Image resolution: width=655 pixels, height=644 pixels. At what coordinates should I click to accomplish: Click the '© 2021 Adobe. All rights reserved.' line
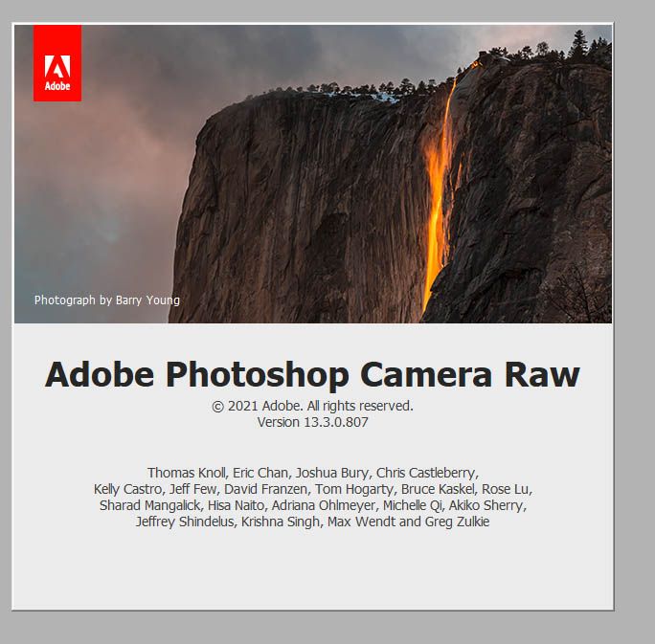click(312, 406)
